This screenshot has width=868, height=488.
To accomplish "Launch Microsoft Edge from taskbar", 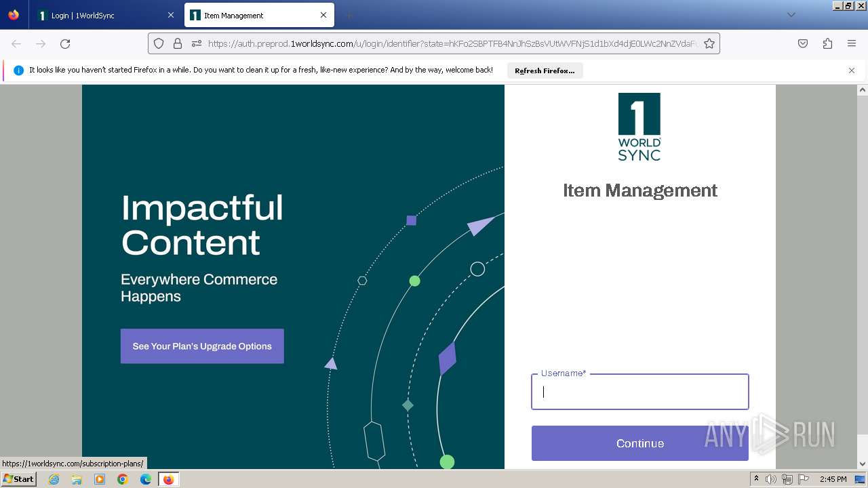I will click(x=146, y=479).
